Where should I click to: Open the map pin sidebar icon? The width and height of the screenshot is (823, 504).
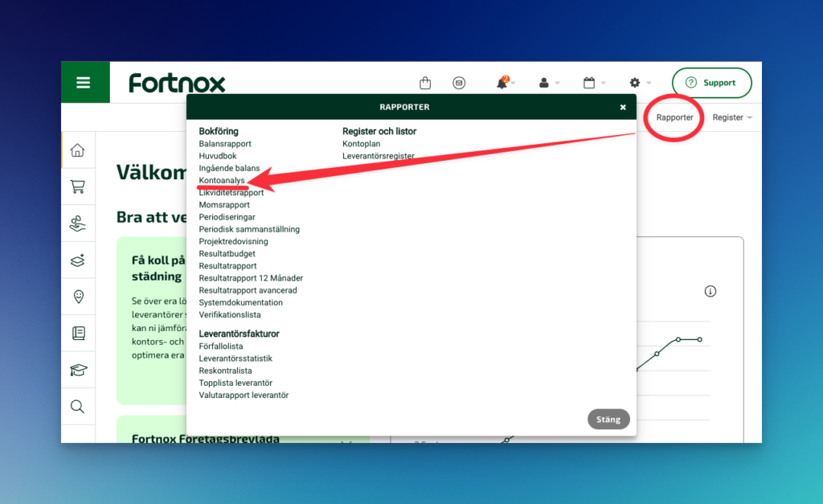pyautogui.click(x=78, y=297)
